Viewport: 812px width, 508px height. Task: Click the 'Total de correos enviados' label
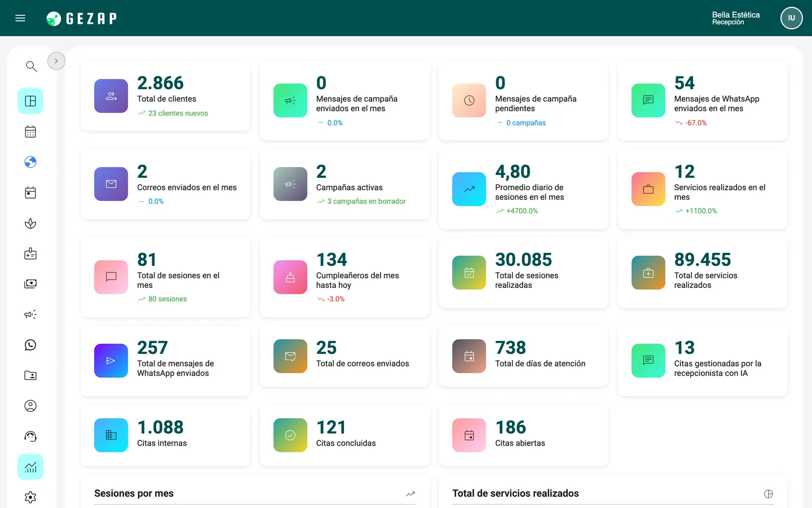[363, 364]
